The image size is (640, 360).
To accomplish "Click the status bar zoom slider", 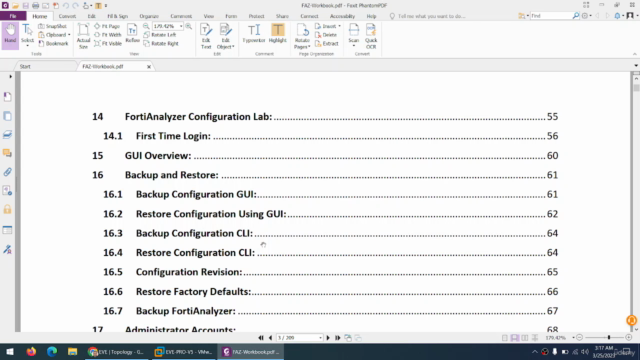I will [x=604, y=338].
